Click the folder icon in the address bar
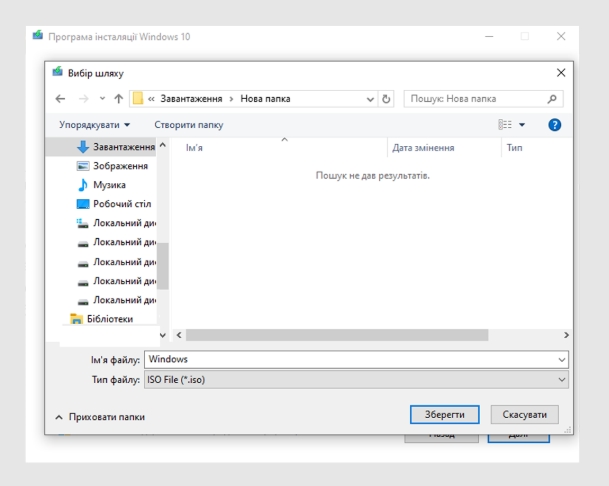The height and width of the screenshot is (486, 609). [x=137, y=98]
